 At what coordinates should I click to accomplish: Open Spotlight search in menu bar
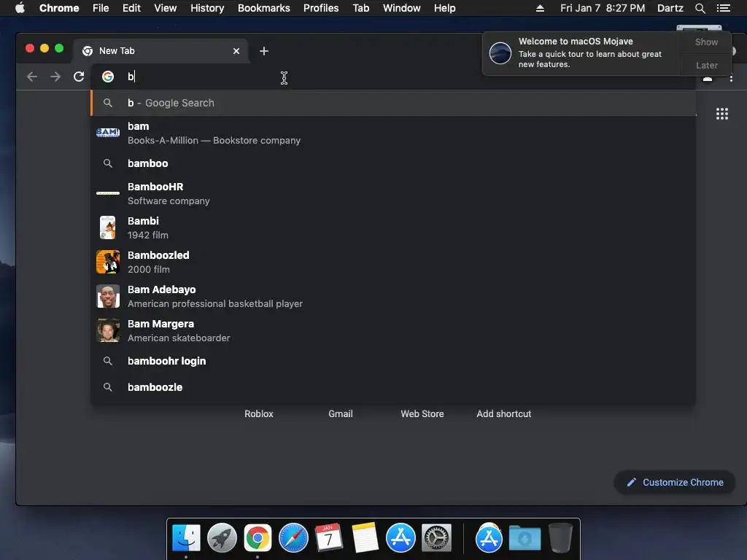point(700,8)
